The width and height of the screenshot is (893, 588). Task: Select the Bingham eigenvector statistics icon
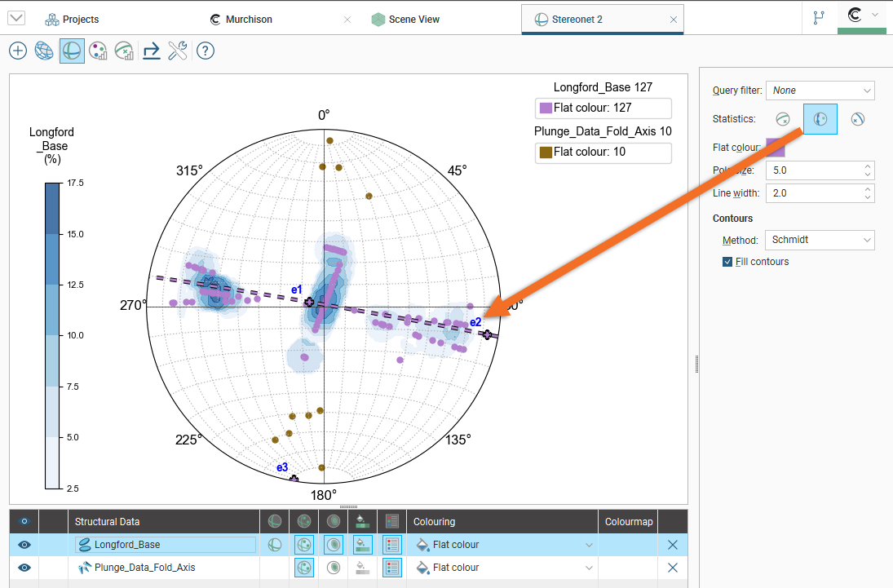[x=820, y=119]
